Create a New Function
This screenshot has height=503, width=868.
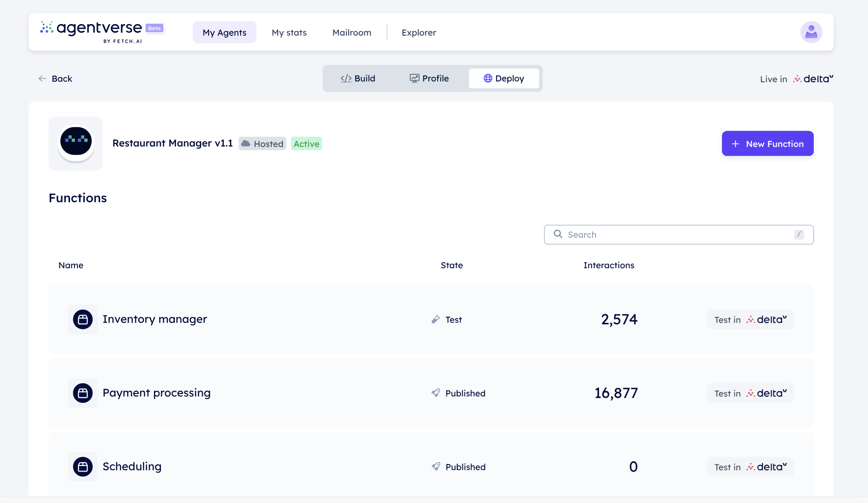pyautogui.click(x=767, y=143)
